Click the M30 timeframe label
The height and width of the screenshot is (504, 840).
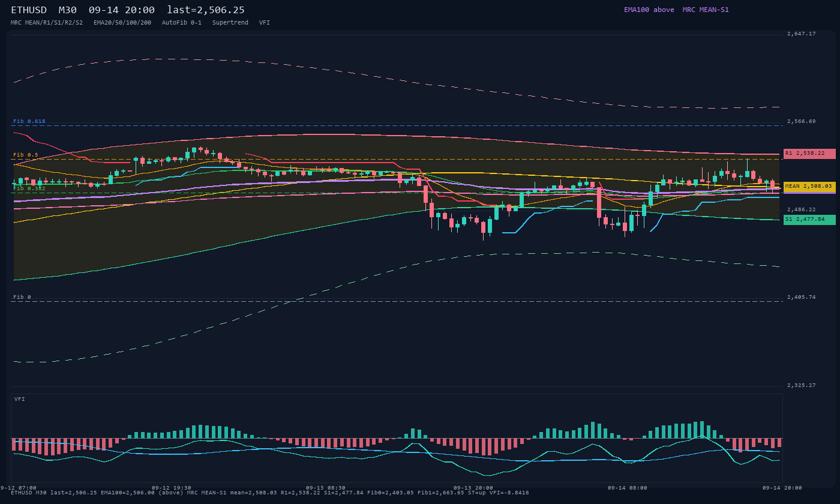(67, 10)
